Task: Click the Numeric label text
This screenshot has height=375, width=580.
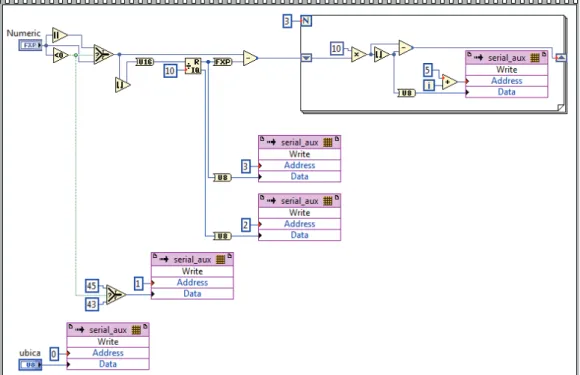Action: tap(23, 33)
